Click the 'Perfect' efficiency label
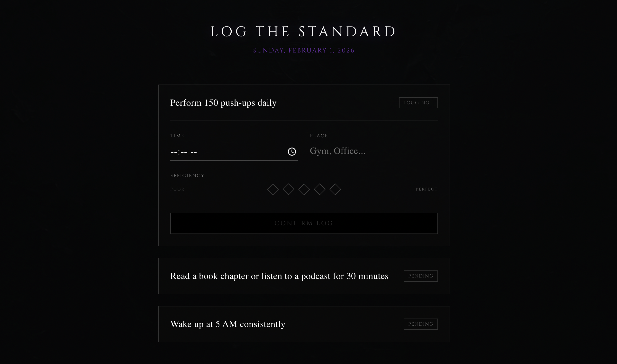 pos(426,189)
